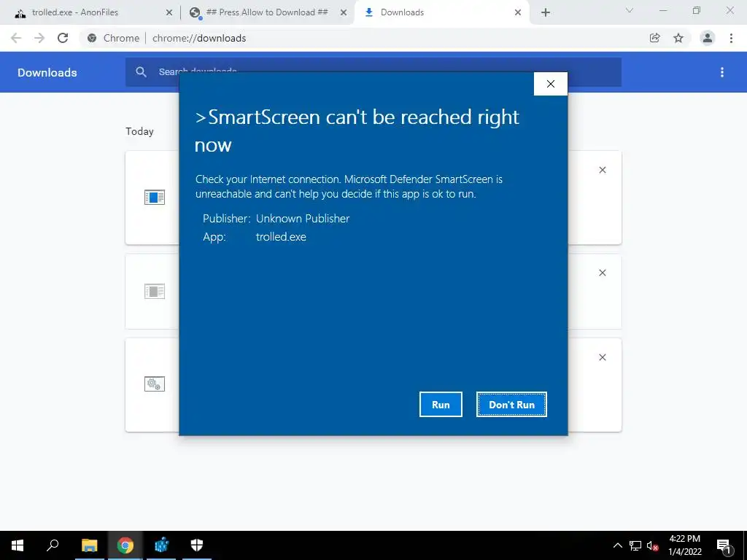This screenshot has height=560, width=747.
Task: Open Windows Security shield on taskbar
Action: coord(197,545)
